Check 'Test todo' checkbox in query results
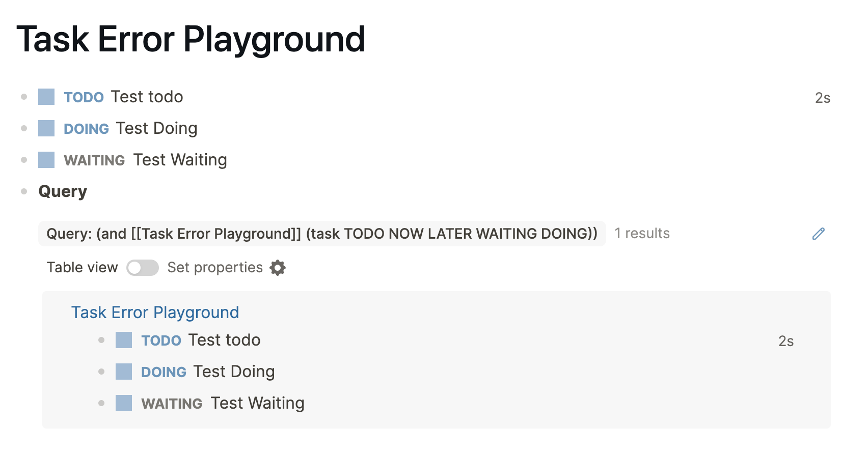Image resolution: width=868 pixels, height=455 pixels. [x=124, y=340]
